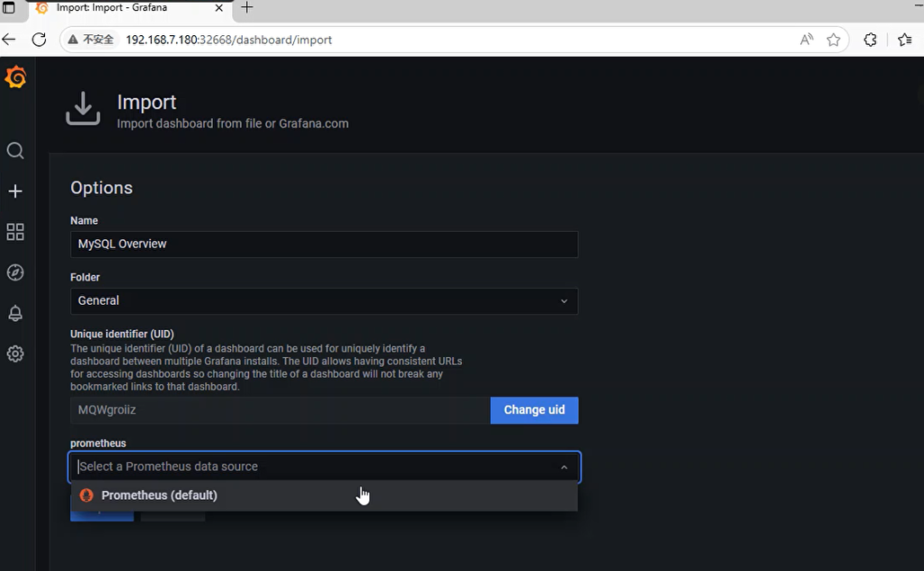Viewport: 924px width, 571px height.
Task: Click the Change uid button
Action: pyautogui.click(x=534, y=410)
